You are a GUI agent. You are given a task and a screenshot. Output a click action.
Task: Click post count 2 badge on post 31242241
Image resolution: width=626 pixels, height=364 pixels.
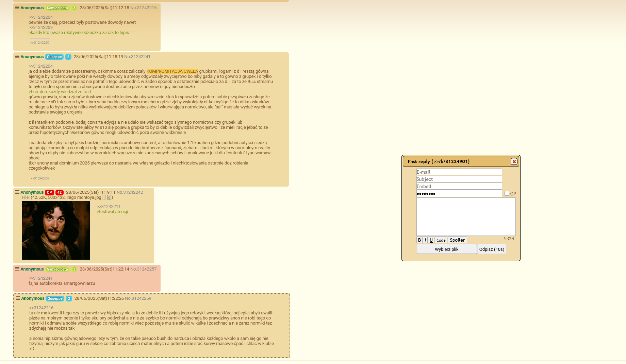pos(68,57)
